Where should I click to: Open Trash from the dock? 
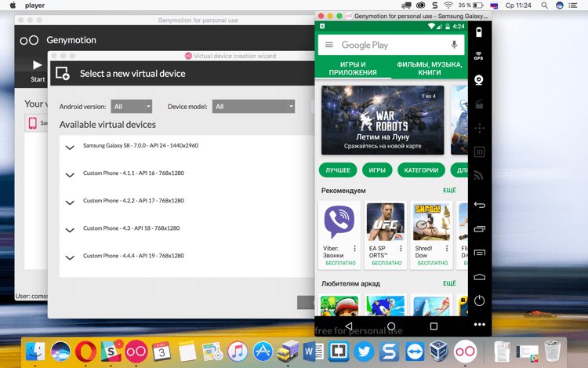(553, 352)
